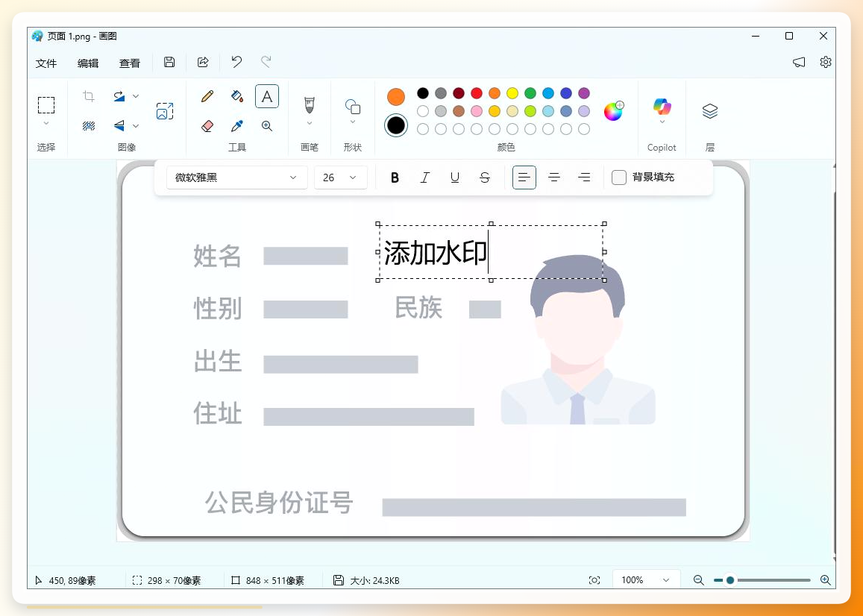Open the 微软雅黑 font dropdown

[x=236, y=177]
